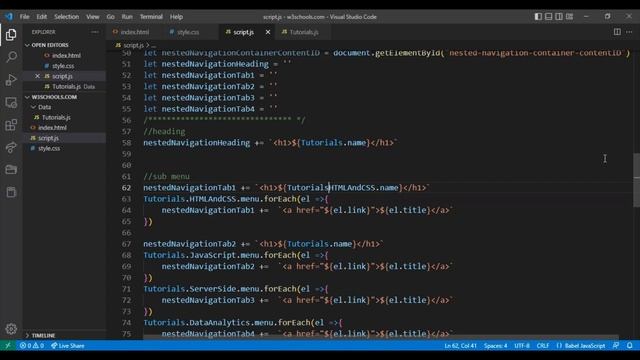Open the Extensions view
The width and height of the screenshot is (640, 360).
pos(11,124)
